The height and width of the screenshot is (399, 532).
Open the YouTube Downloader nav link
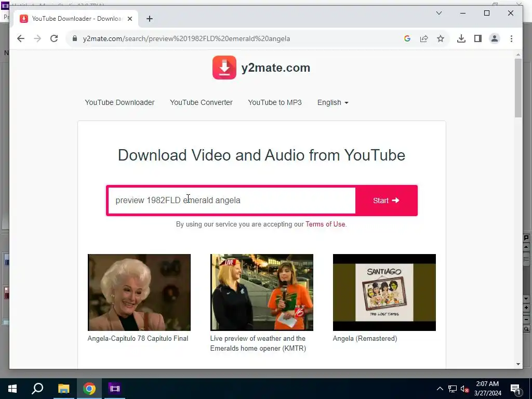point(119,102)
